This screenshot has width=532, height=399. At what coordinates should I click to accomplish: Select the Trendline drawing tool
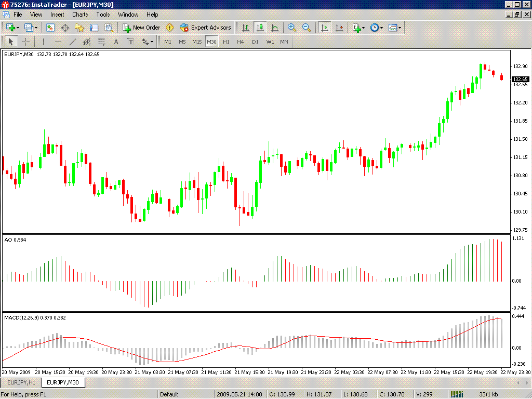coord(73,42)
